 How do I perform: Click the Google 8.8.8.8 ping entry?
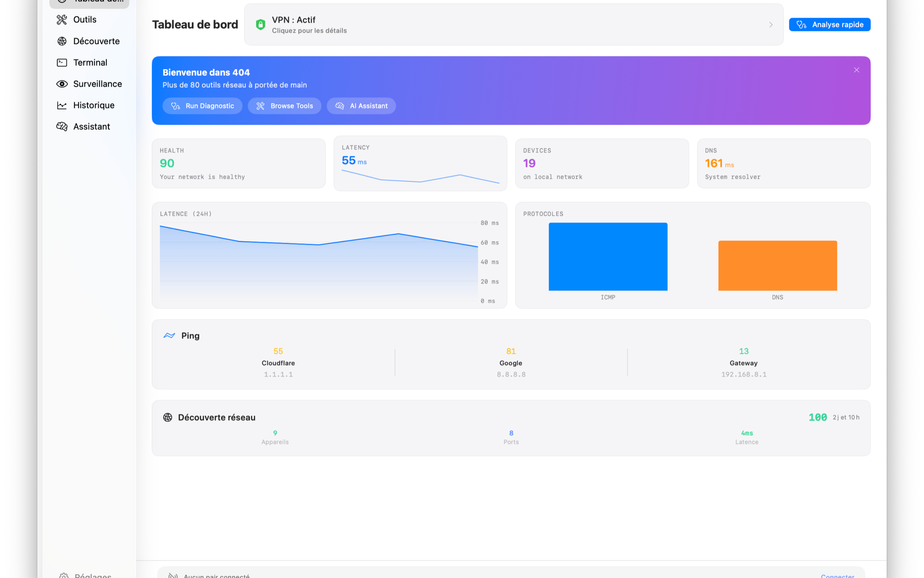(x=511, y=363)
